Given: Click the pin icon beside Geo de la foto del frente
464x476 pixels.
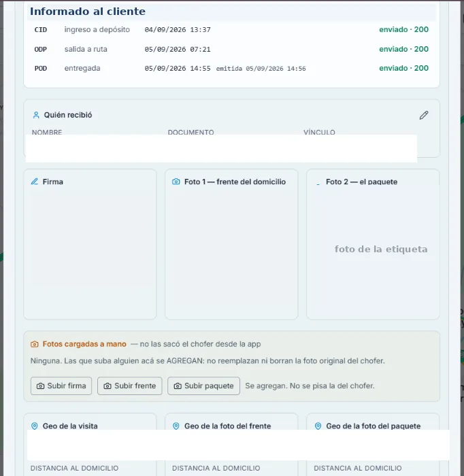Looking at the screenshot, I should point(176,426).
